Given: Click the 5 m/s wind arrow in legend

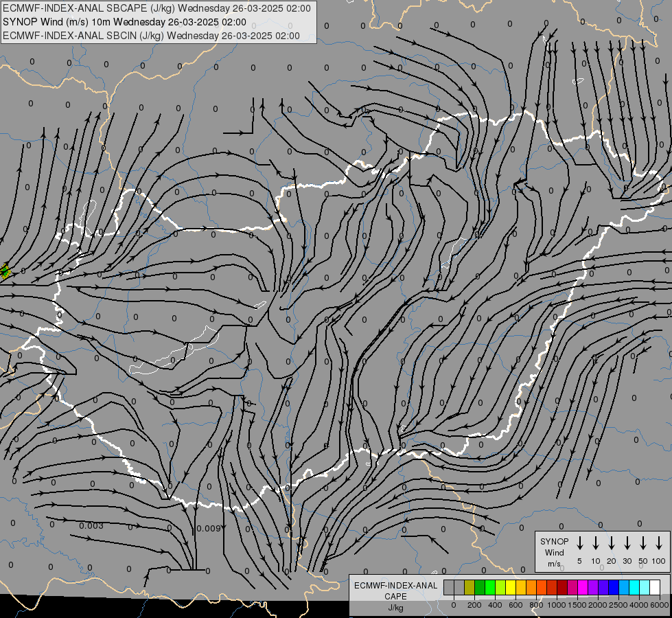Looking at the screenshot, I should [x=579, y=543].
